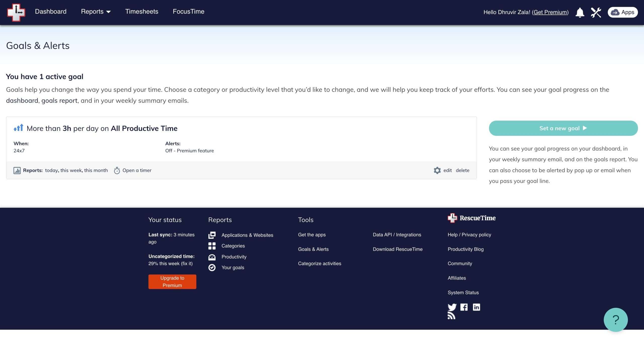
Task: Click the Get Premium link
Action: (550, 12)
